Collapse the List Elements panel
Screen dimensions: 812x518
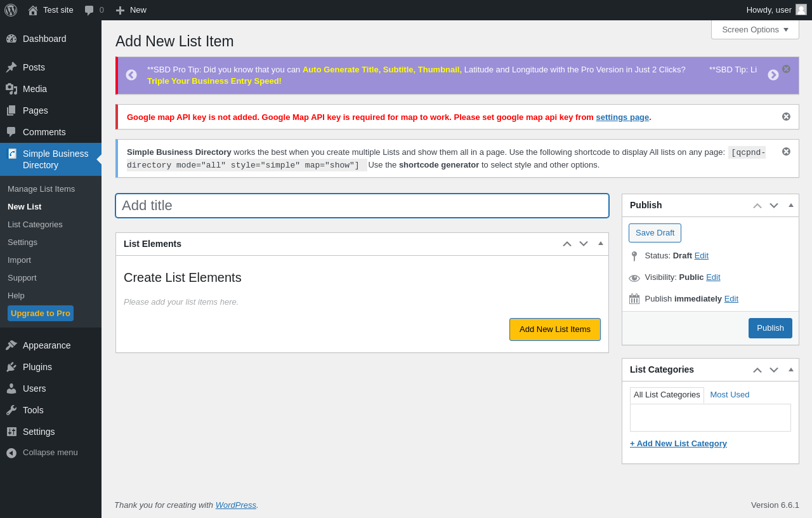click(x=601, y=243)
